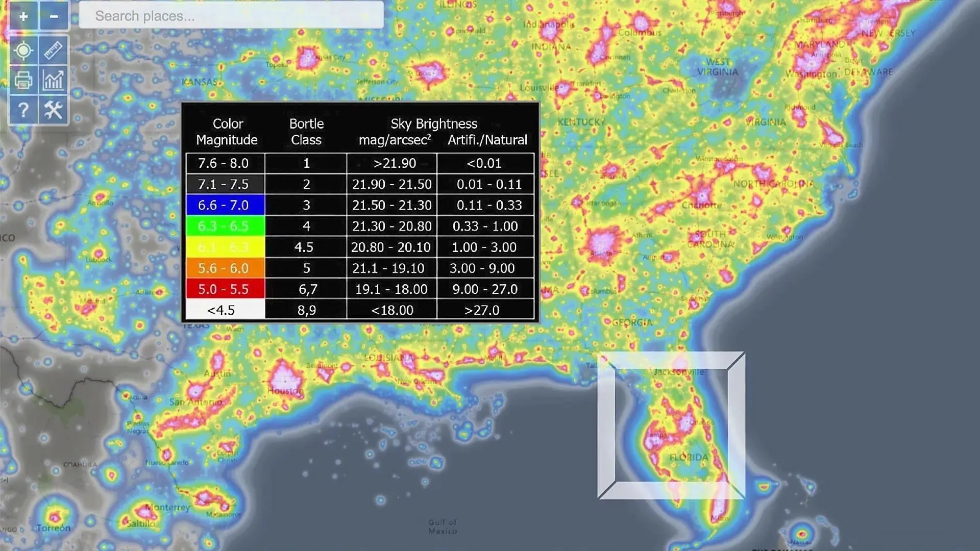Click the Houston city label

coord(285,391)
